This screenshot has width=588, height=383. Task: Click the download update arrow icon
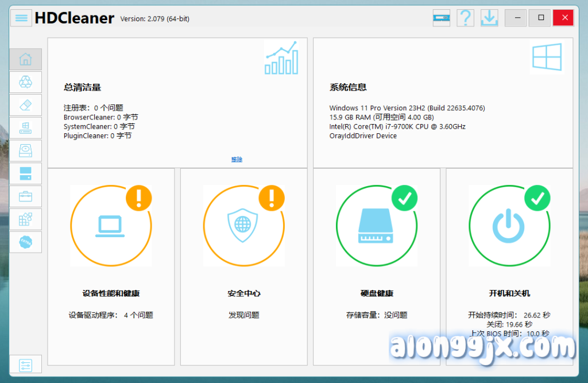pos(489,18)
